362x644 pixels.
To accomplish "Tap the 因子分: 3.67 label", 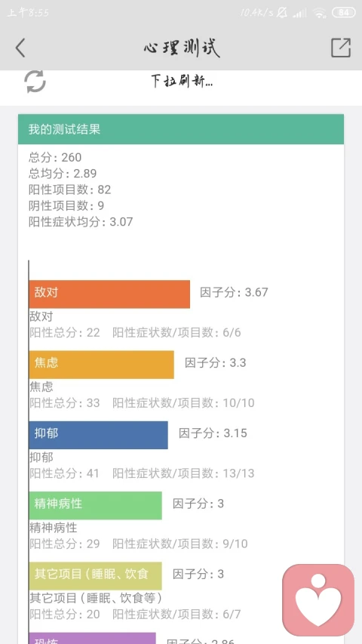I will point(234,292).
